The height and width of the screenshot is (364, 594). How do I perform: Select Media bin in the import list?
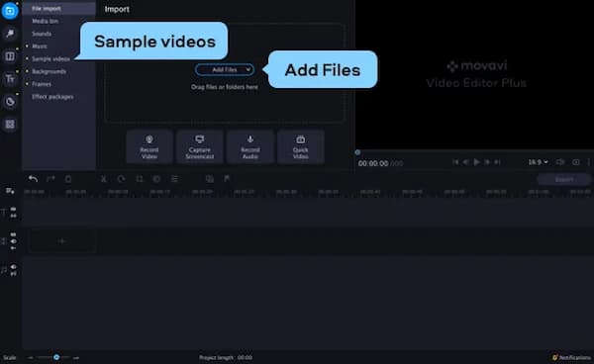[x=46, y=21]
